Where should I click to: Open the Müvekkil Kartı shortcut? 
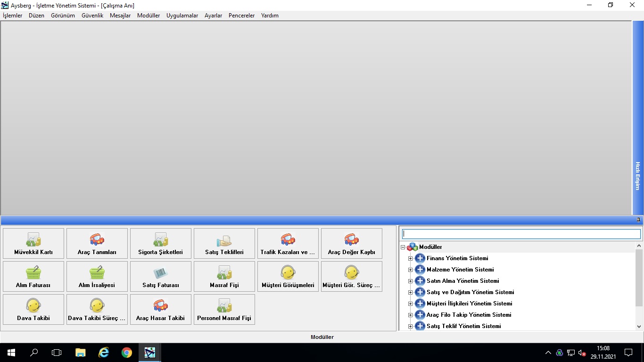[33, 243]
